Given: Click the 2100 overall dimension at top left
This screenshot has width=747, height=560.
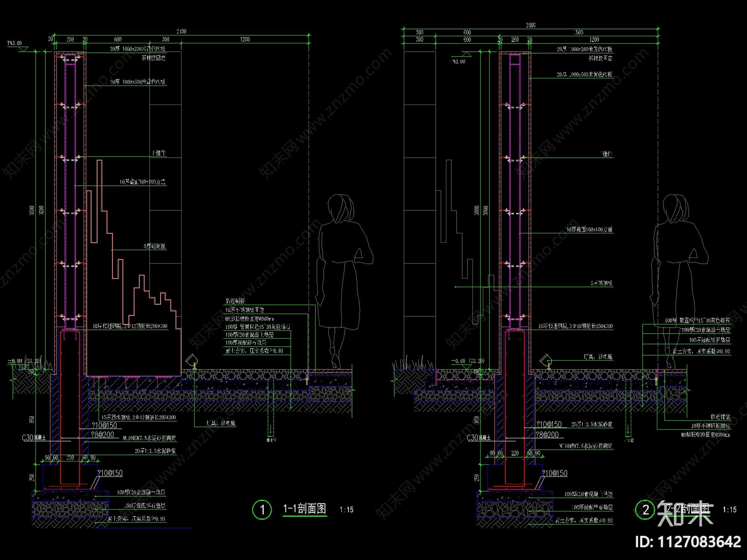Looking at the screenshot, I should click(x=181, y=31).
